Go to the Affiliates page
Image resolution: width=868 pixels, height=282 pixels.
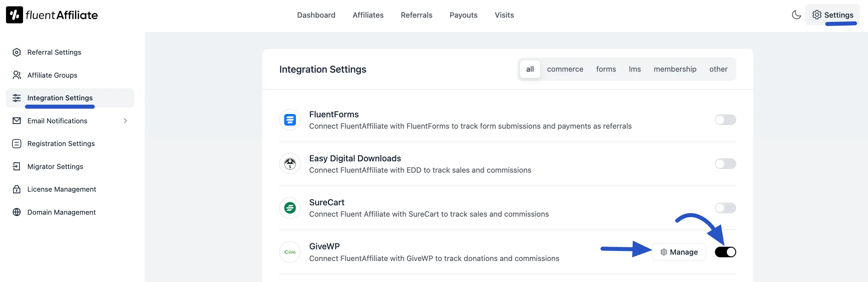[x=368, y=15]
